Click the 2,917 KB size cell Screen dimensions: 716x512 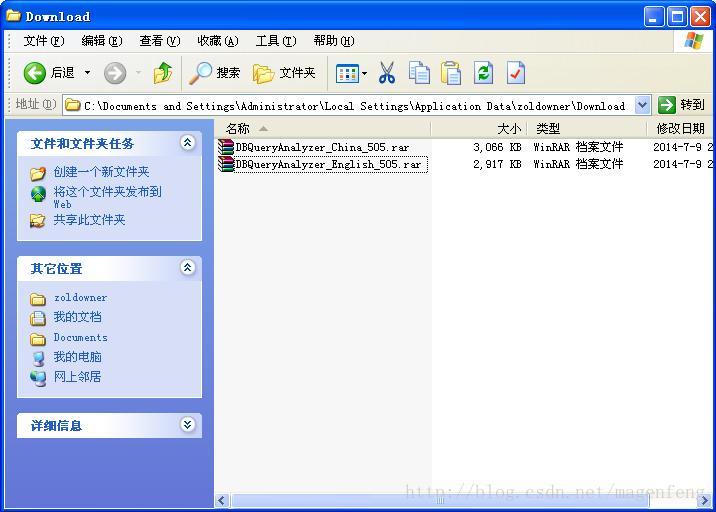click(x=497, y=164)
